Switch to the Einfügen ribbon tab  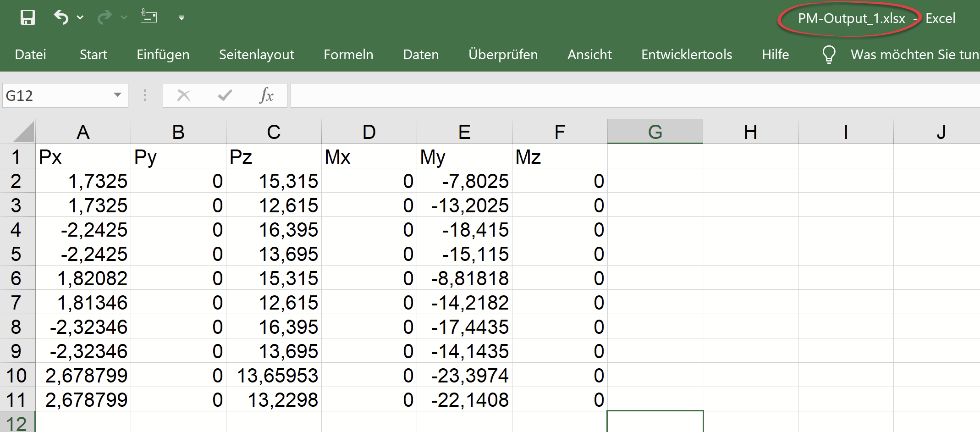pyautogui.click(x=163, y=54)
